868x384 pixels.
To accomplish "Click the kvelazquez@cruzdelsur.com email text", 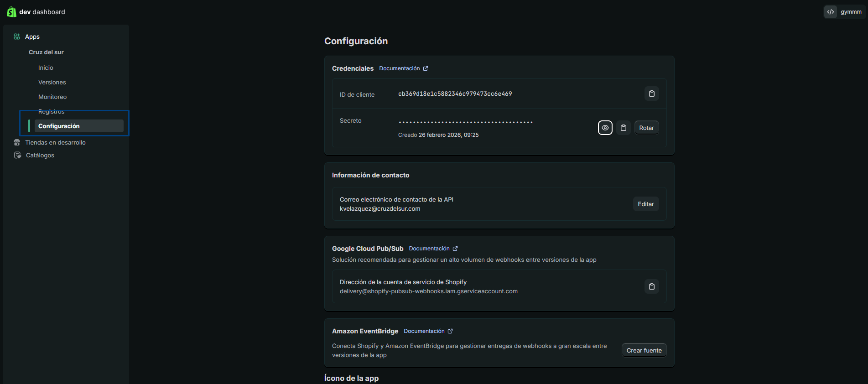I will [x=380, y=208].
